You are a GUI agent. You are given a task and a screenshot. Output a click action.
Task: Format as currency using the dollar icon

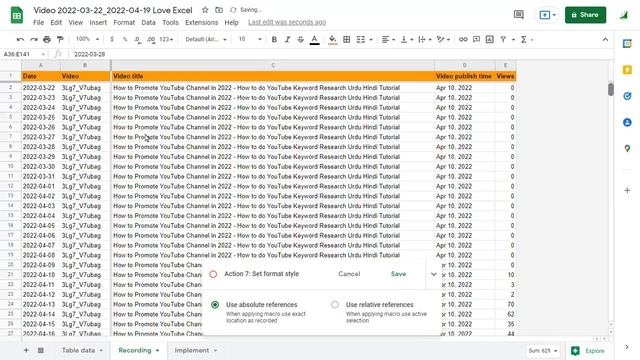click(112, 40)
